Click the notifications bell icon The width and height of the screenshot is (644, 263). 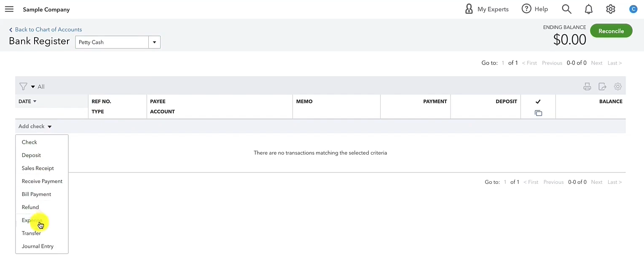coord(589,9)
